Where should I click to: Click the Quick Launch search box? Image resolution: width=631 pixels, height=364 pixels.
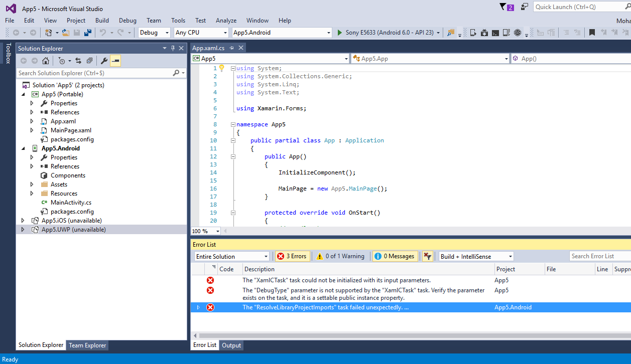[581, 7]
